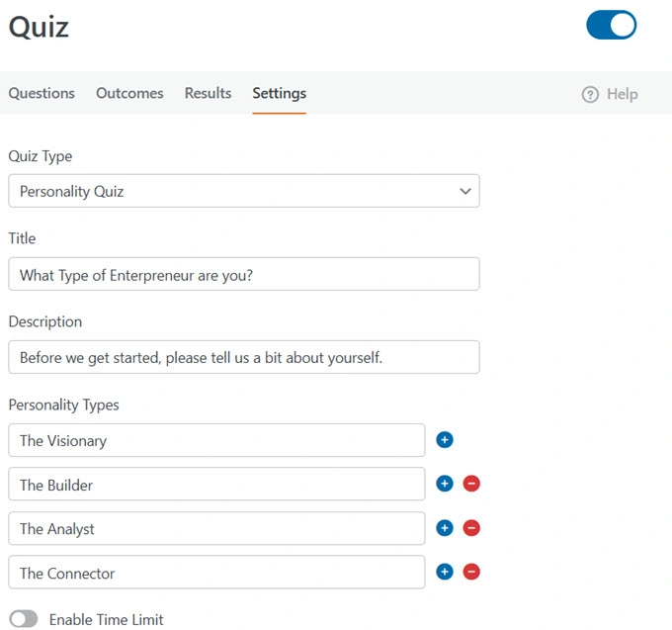Click the Help question mark icon
672x630 pixels.
[590, 95]
